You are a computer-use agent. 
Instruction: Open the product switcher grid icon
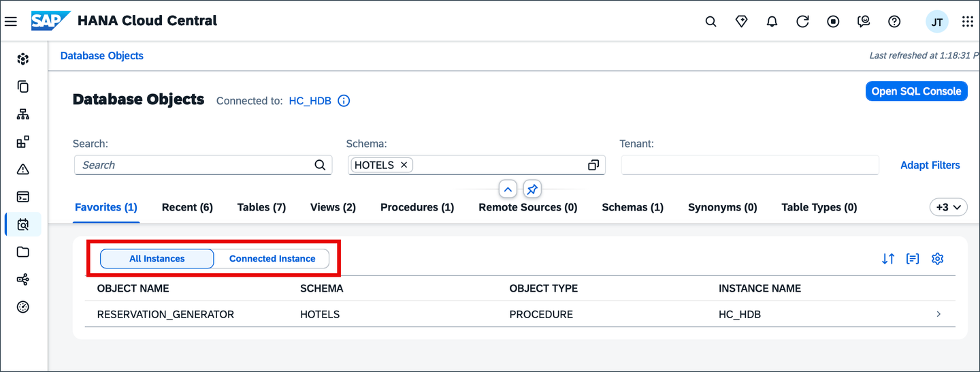[967, 22]
